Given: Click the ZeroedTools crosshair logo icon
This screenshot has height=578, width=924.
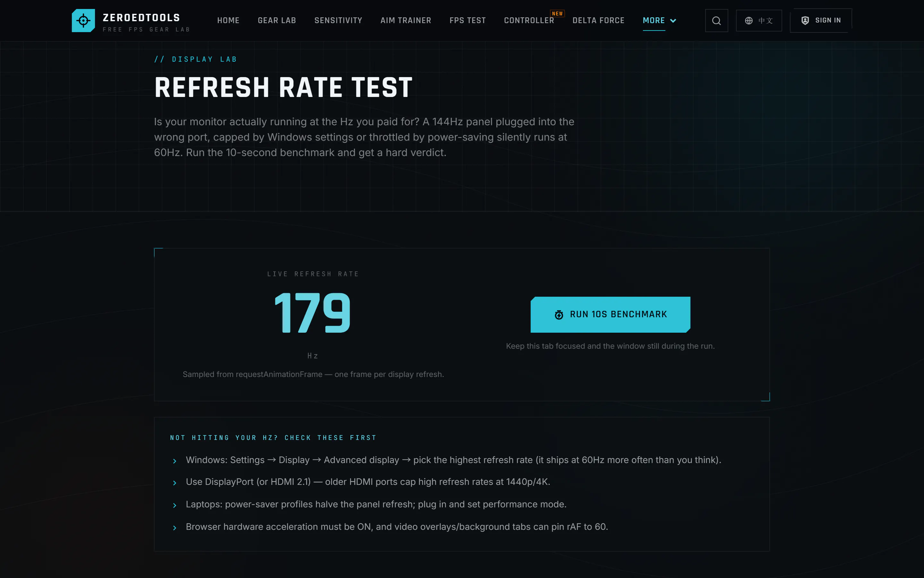Looking at the screenshot, I should tap(83, 21).
